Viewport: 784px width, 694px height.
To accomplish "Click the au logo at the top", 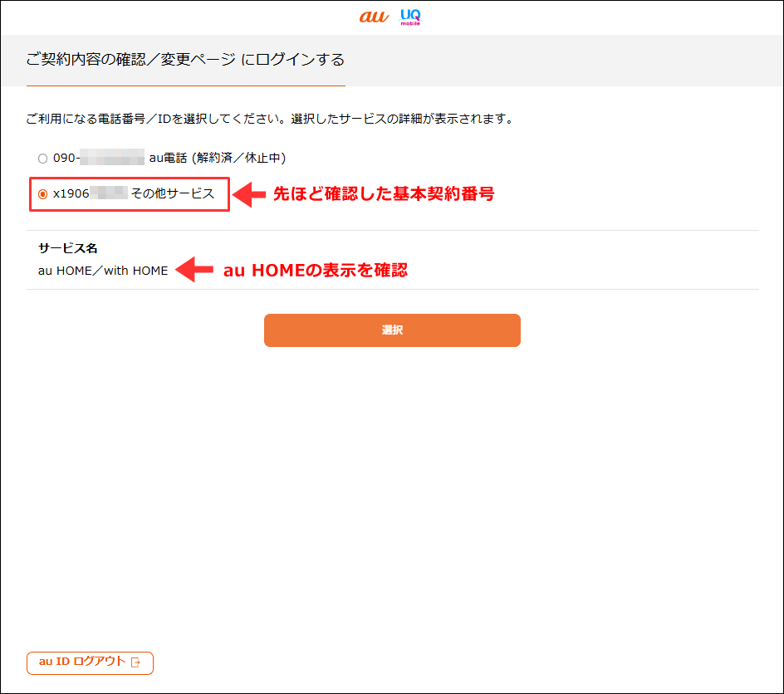I will click(x=374, y=15).
